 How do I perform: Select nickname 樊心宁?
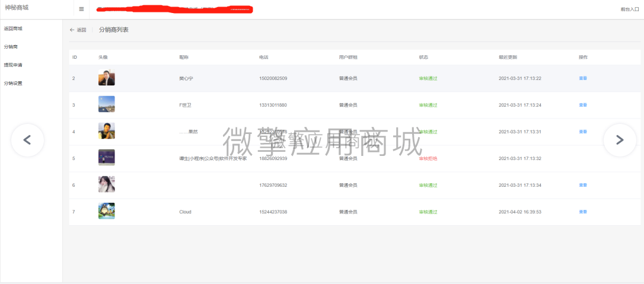pyautogui.click(x=186, y=78)
